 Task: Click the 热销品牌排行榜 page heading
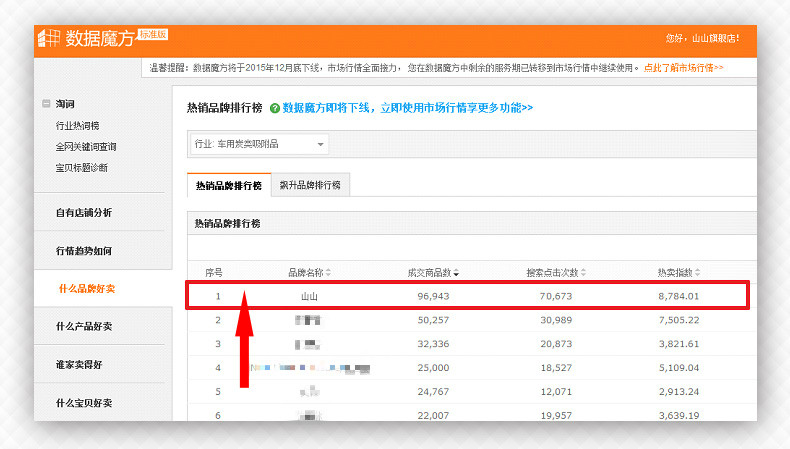pos(225,108)
